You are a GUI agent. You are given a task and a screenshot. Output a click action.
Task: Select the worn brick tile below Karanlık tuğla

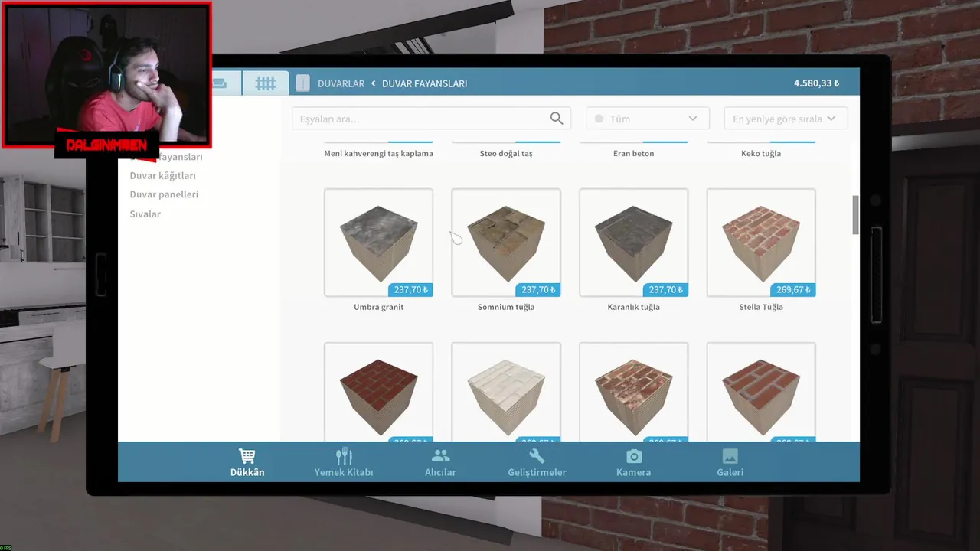click(633, 392)
